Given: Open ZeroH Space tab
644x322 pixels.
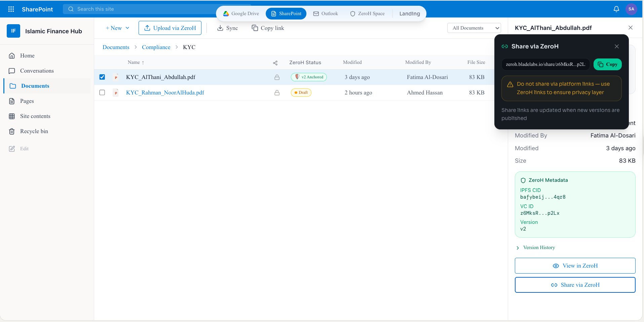Looking at the screenshot, I should coord(367,13).
